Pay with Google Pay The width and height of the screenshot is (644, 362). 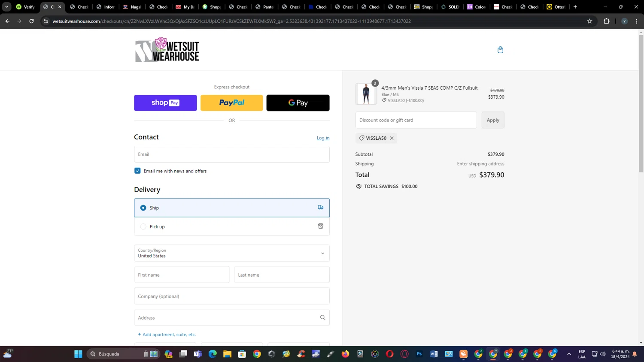[x=298, y=103]
